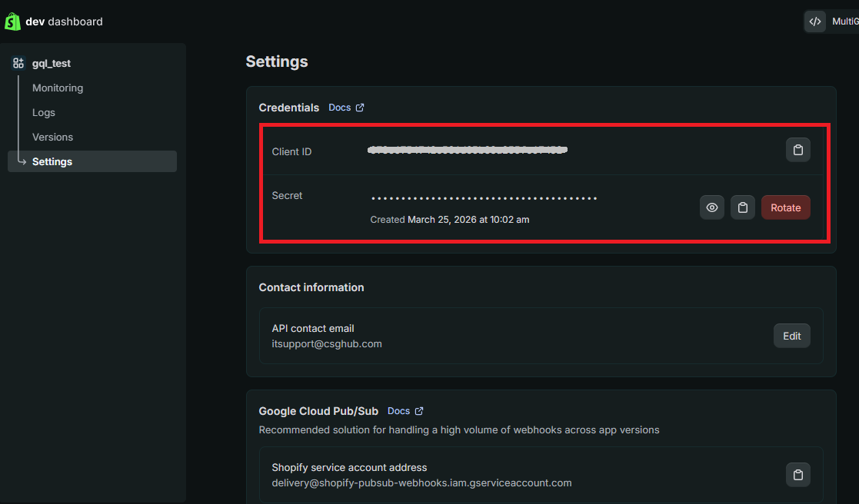Click the dev dashboard title

click(x=64, y=22)
